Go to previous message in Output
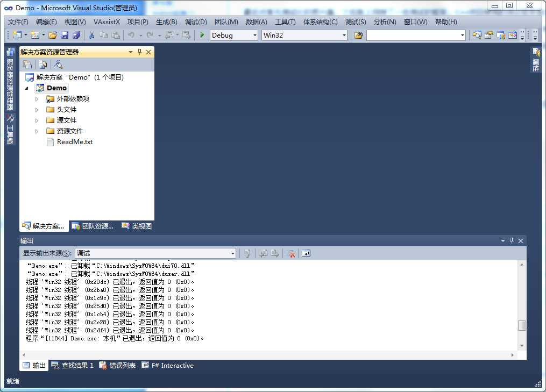The width and height of the screenshot is (546, 392). (264, 253)
